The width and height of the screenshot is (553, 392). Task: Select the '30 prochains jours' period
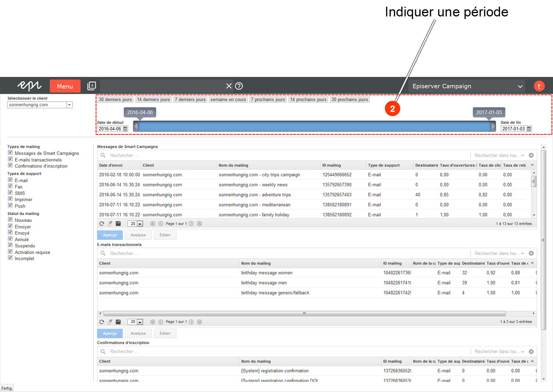pyautogui.click(x=350, y=99)
